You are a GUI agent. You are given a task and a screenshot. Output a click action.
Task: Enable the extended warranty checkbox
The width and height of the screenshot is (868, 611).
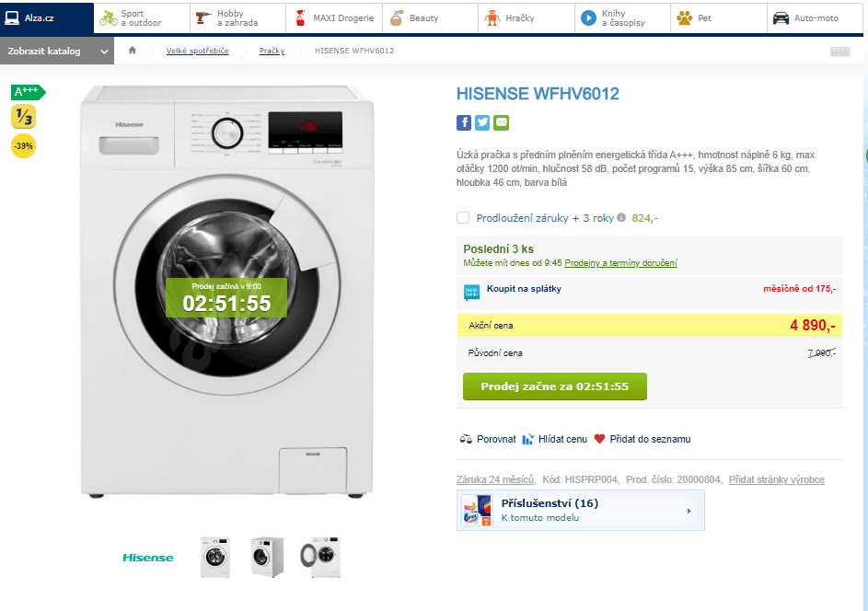click(x=463, y=217)
